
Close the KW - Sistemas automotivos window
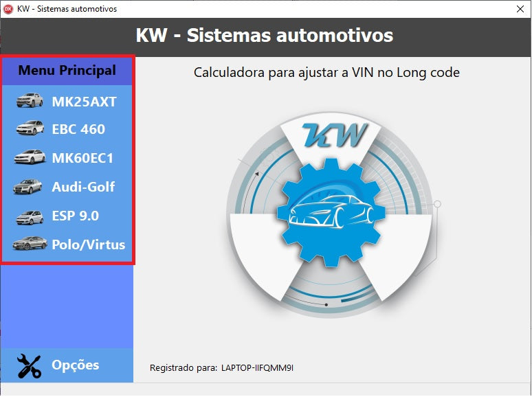click(521, 9)
